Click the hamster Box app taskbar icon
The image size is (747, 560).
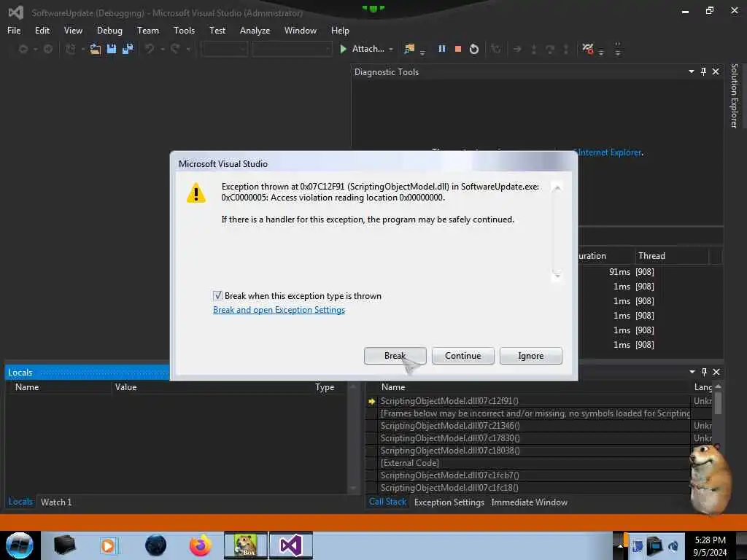246,545
